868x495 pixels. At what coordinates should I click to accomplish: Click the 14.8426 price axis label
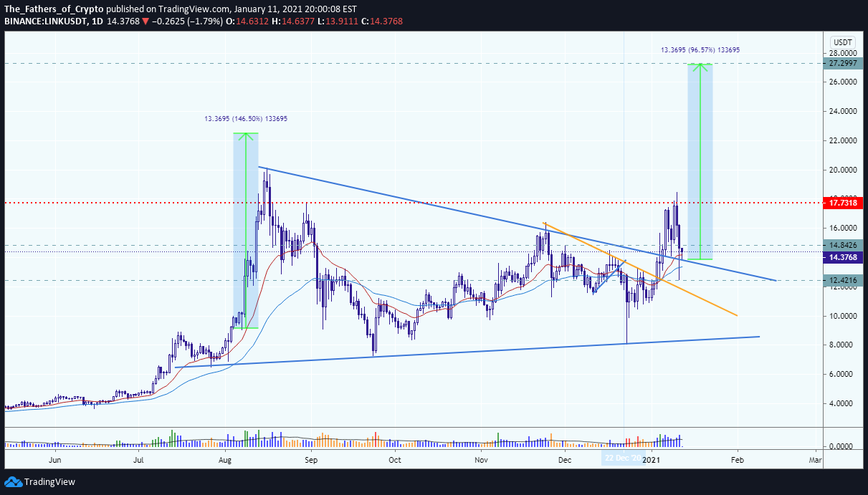pos(842,245)
